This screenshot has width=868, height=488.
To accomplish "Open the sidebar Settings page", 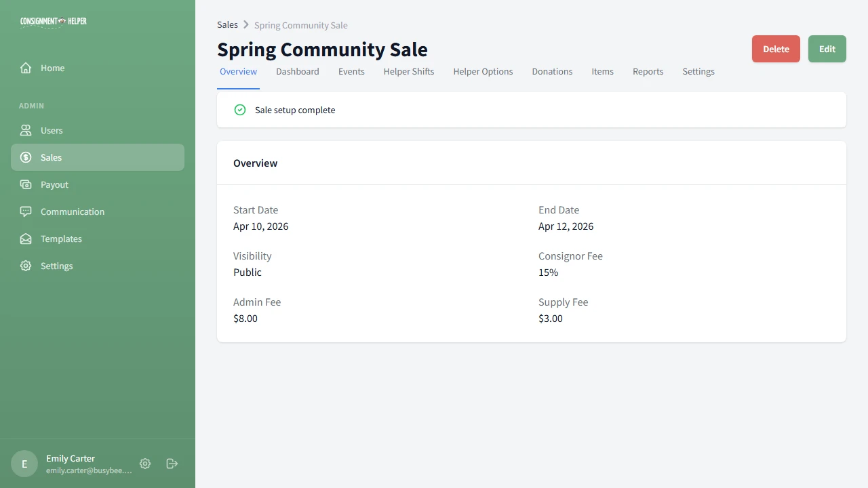I will (56, 266).
